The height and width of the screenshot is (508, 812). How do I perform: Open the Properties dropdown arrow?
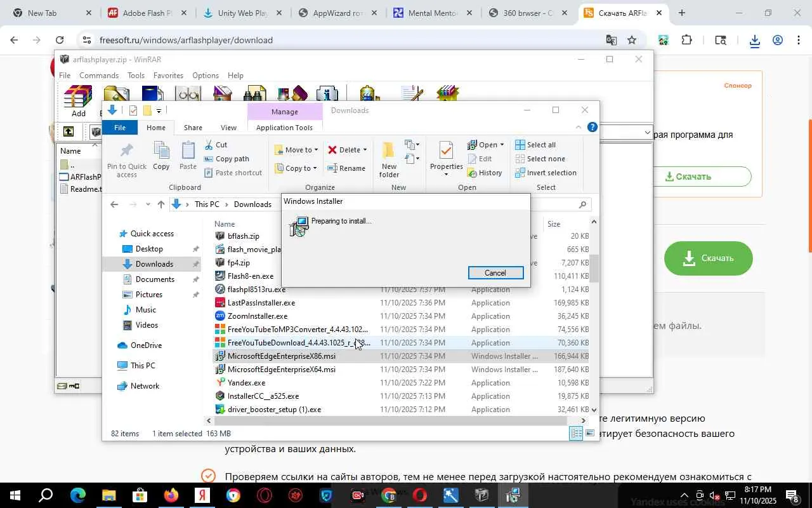(x=446, y=175)
